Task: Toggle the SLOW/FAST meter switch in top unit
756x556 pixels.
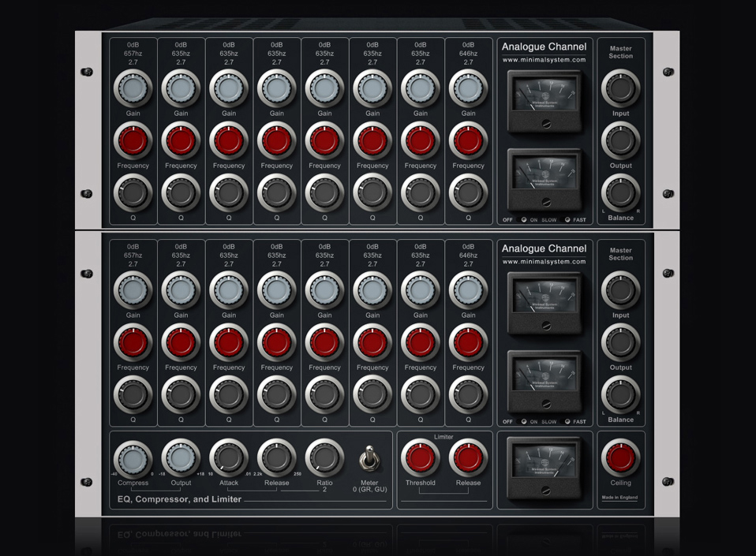Action: tap(567, 220)
